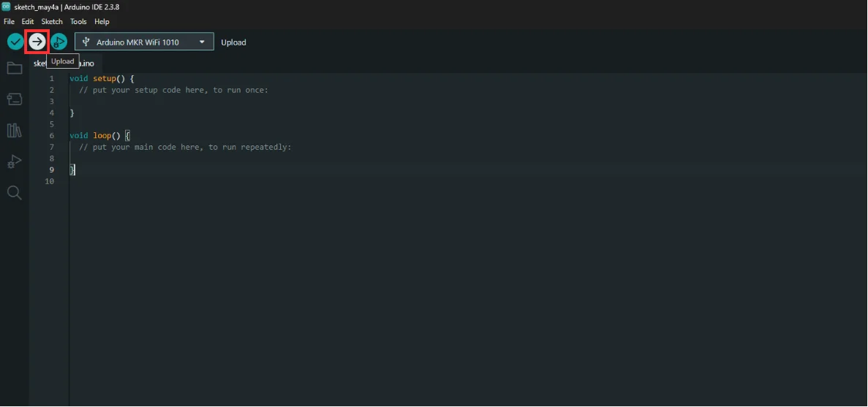Screen dimensions: 868x407
Task: Click the Verify checkmark button
Action: point(15,42)
